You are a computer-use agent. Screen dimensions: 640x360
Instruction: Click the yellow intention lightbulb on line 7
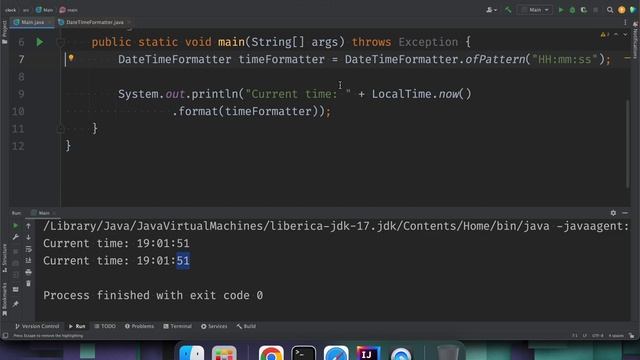click(x=71, y=58)
